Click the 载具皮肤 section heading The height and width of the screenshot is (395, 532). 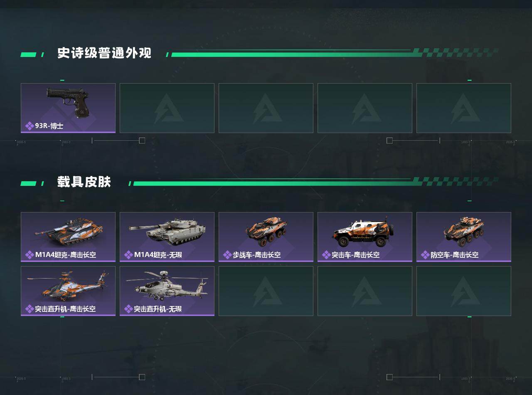84,182
